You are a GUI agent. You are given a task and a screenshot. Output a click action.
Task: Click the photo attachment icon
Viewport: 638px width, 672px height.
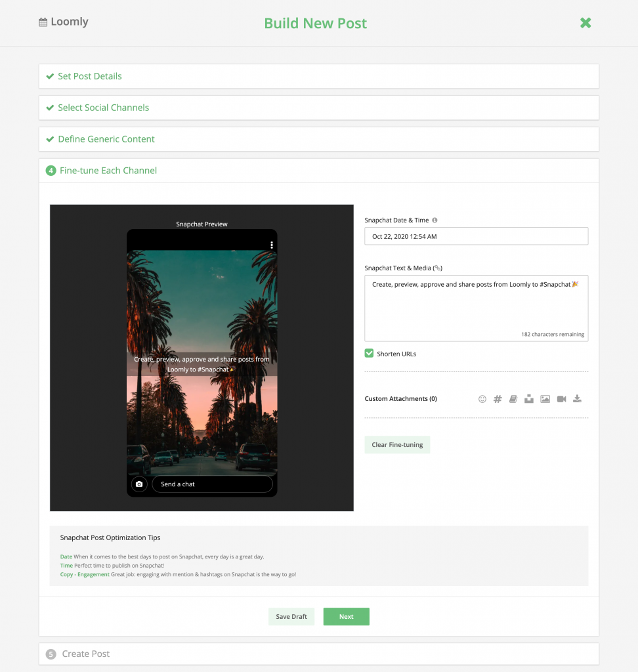(x=545, y=399)
